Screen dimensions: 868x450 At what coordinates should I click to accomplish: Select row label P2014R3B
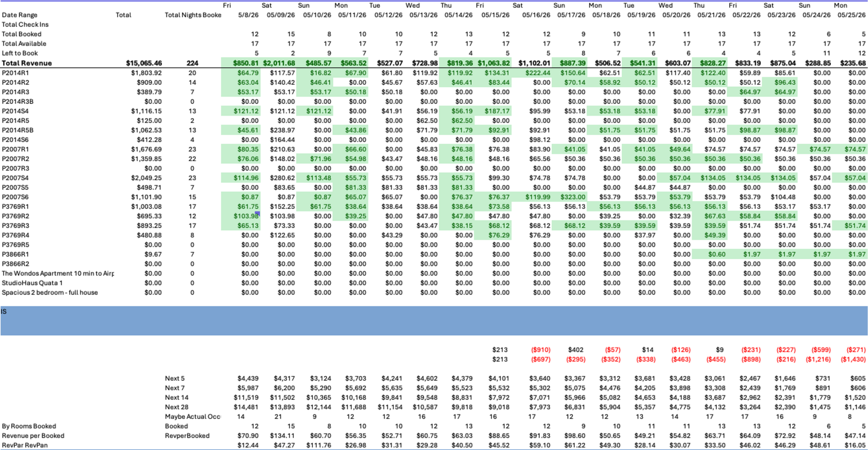click(x=18, y=101)
